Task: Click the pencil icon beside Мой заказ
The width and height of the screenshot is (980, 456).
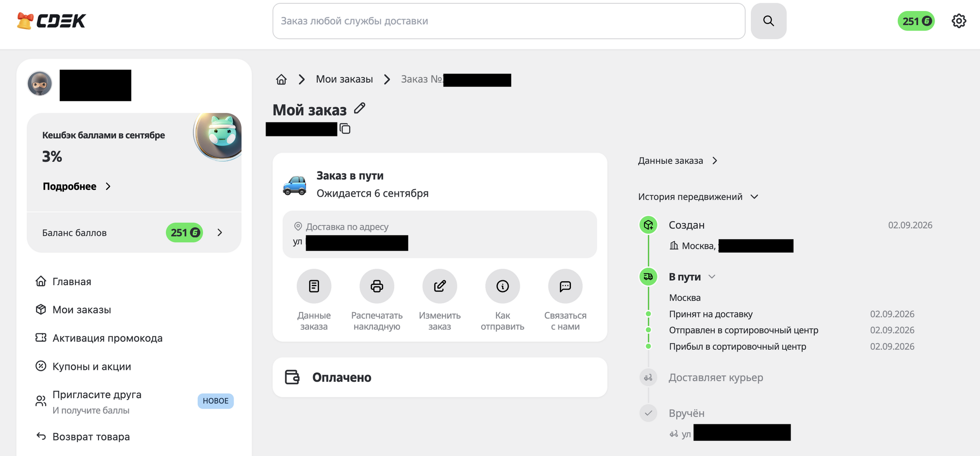Action: pos(359,109)
